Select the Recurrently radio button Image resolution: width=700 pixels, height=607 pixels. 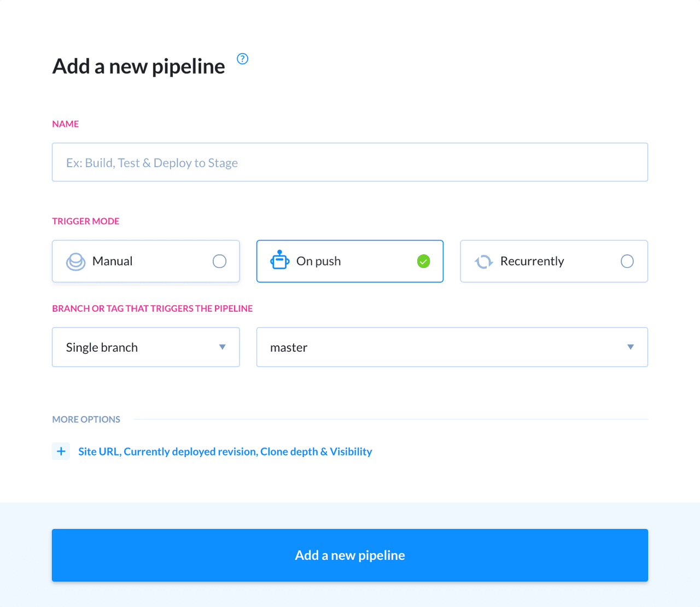[627, 261]
